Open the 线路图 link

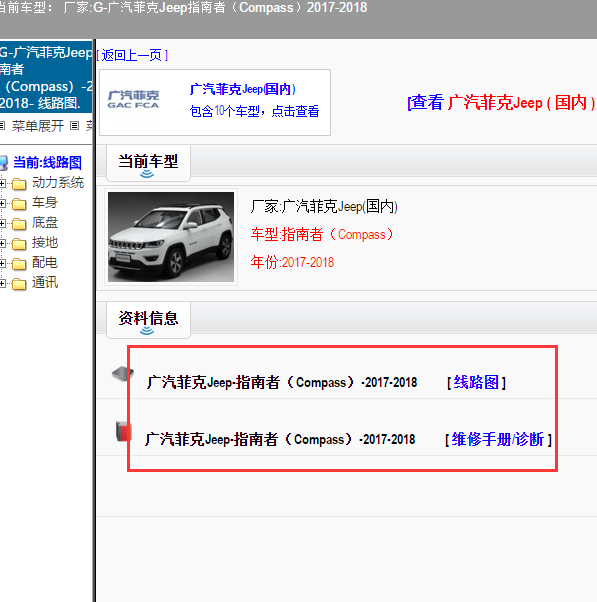point(476,382)
